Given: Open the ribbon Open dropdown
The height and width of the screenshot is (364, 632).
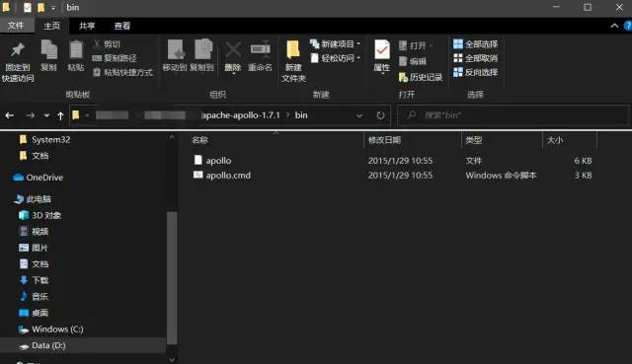Looking at the screenshot, I should (416, 45).
